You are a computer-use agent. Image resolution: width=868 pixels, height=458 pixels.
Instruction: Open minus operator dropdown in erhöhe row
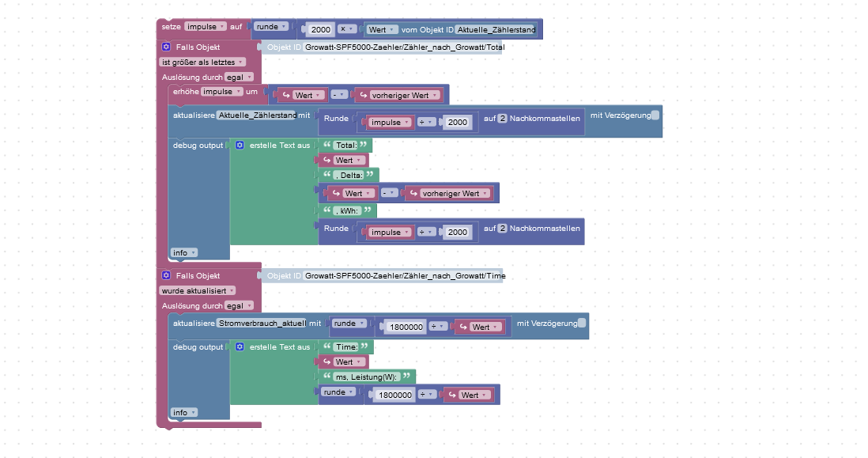339,95
